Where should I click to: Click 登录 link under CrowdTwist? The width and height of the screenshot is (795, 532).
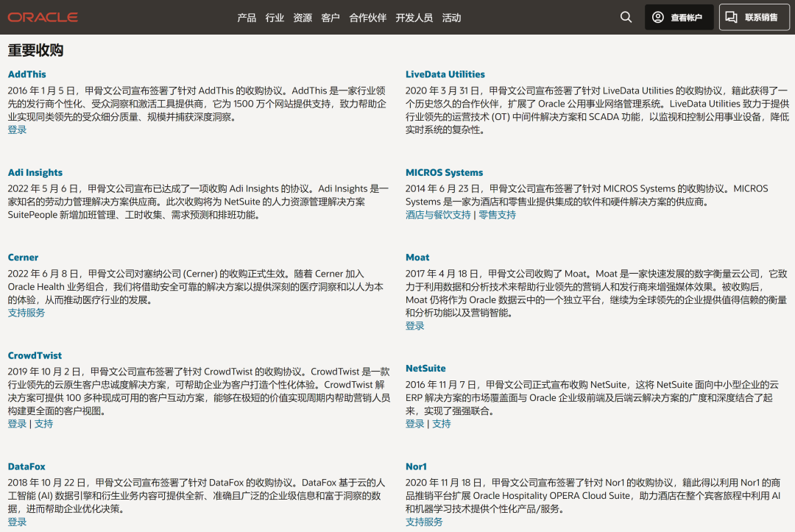point(17,424)
